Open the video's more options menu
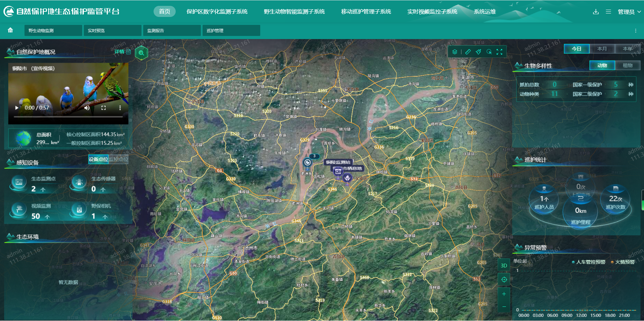 coord(120,108)
